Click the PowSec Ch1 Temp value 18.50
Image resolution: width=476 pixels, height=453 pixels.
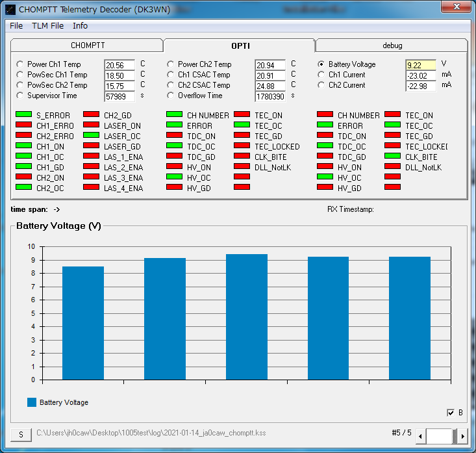click(119, 75)
